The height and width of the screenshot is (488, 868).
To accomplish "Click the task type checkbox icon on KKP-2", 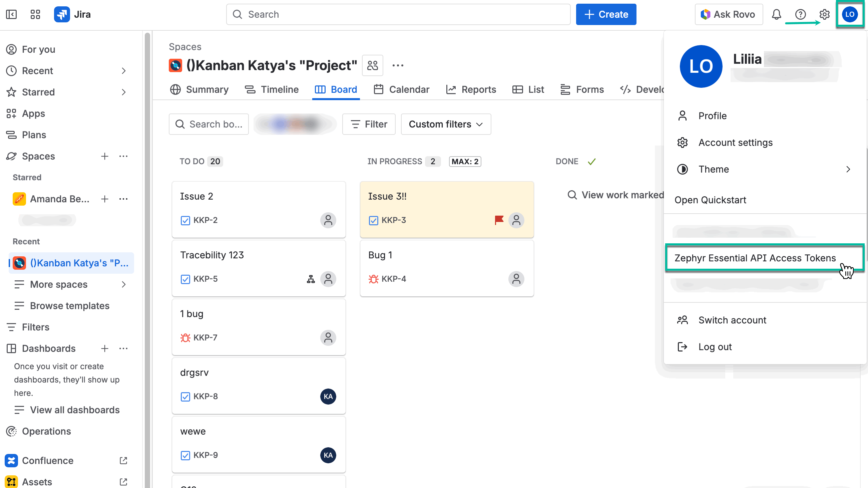I will pyautogui.click(x=185, y=221).
